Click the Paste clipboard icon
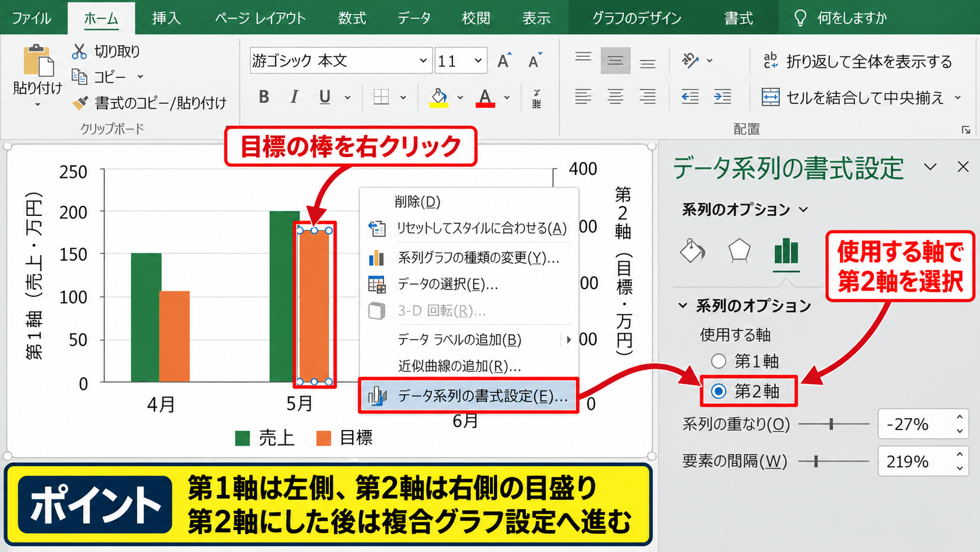Screen dimensions: 980x552 click(x=39, y=60)
